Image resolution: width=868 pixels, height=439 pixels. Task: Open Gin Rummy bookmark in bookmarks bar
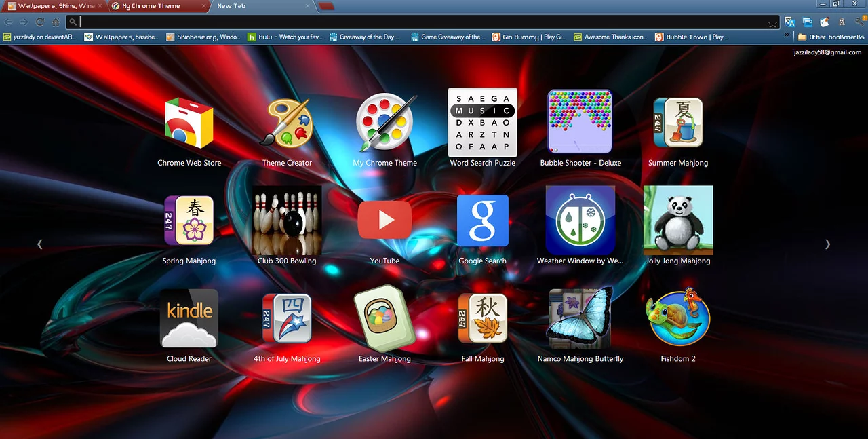528,37
